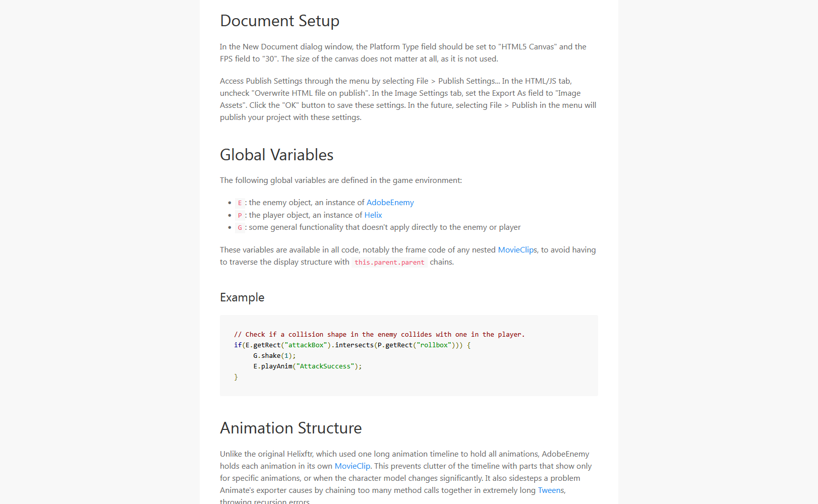Screen dimensions: 818x504
Task: Open the Tweens link
Action: coord(551,490)
